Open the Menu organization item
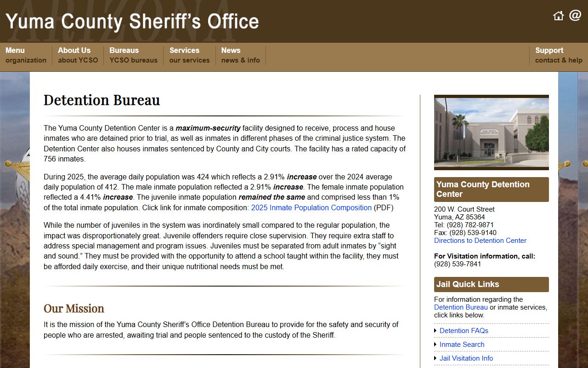The width and height of the screenshot is (588, 368). [26, 55]
